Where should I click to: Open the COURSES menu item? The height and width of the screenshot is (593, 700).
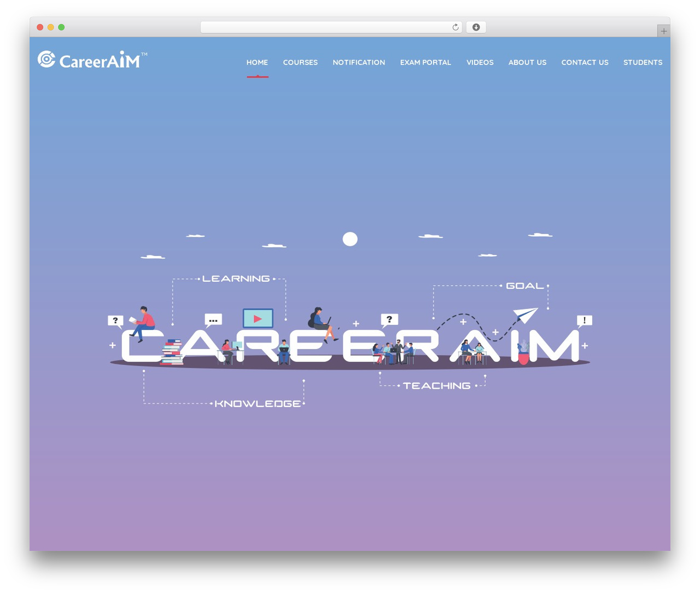click(300, 62)
